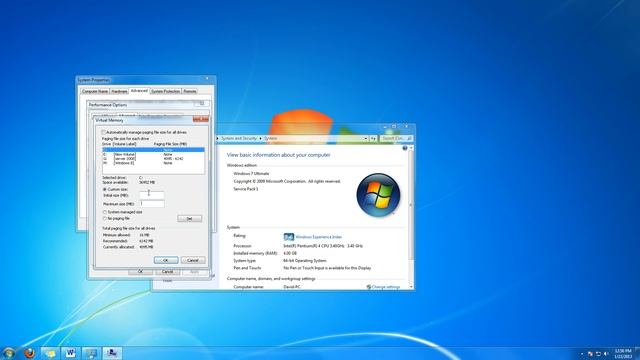The height and width of the screenshot is (360, 640).
Task: Click the Change settings shield icon
Action: coord(369,287)
